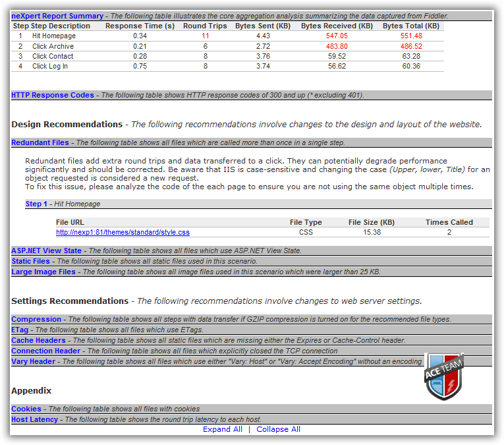Collapse the Step 1 Hit Homepage subsection

pyautogui.click(x=36, y=204)
